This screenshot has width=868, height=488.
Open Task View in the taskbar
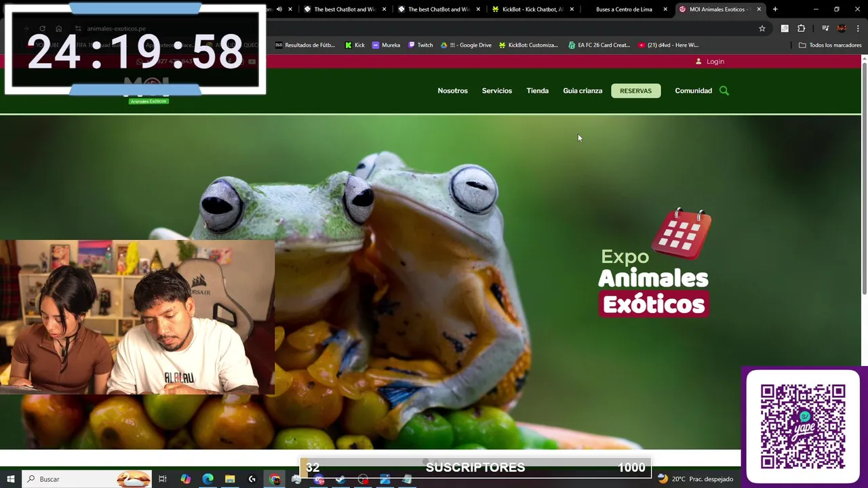163,479
